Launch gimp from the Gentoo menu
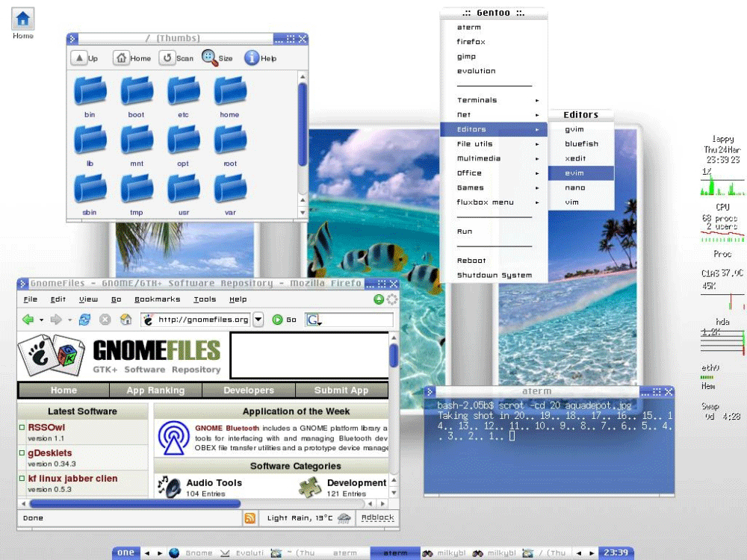 click(494, 57)
